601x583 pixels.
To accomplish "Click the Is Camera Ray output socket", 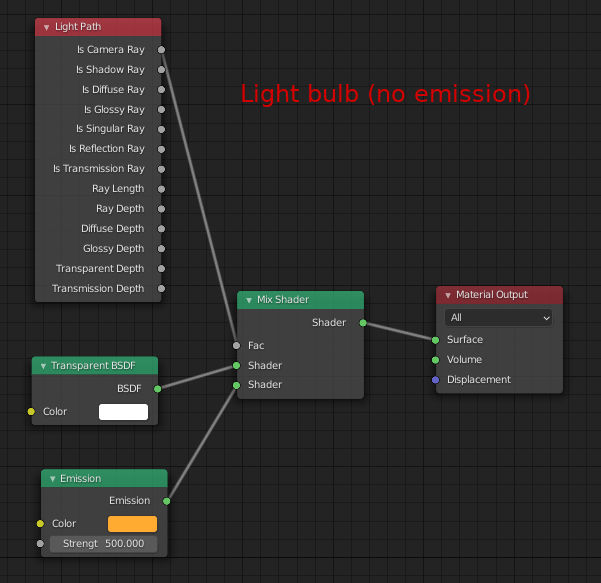I will point(162,49).
